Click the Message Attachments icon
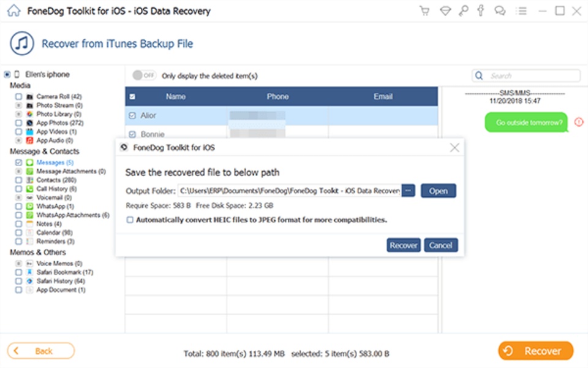The image size is (588, 368). coord(29,171)
